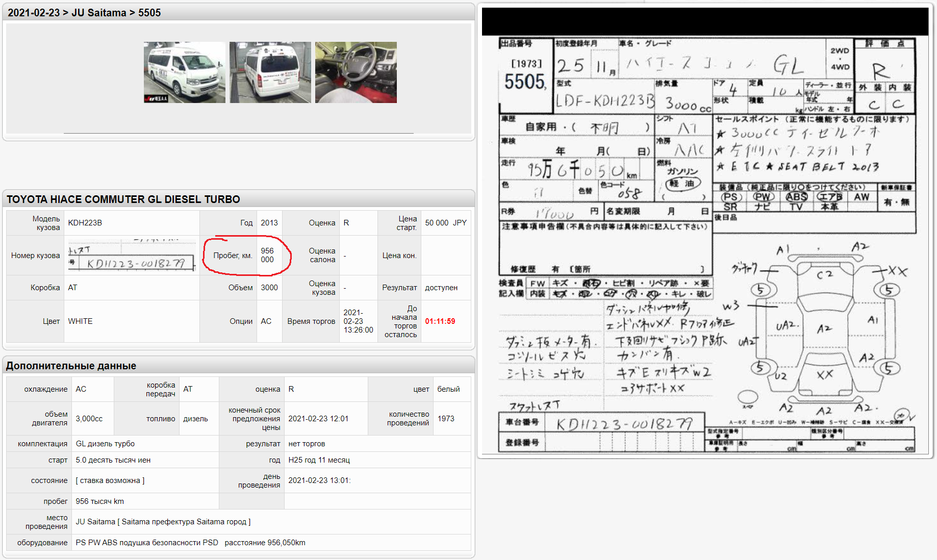Select result text 'нет торгов'
The height and width of the screenshot is (560, 937).
coord(307,444)
